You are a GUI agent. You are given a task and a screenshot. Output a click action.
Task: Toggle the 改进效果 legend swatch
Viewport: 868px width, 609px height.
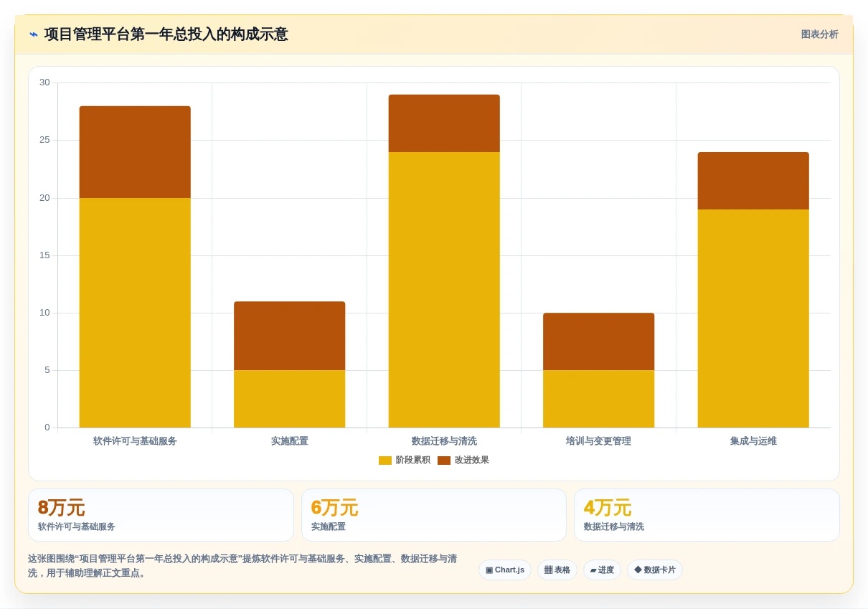coord(444,461)
